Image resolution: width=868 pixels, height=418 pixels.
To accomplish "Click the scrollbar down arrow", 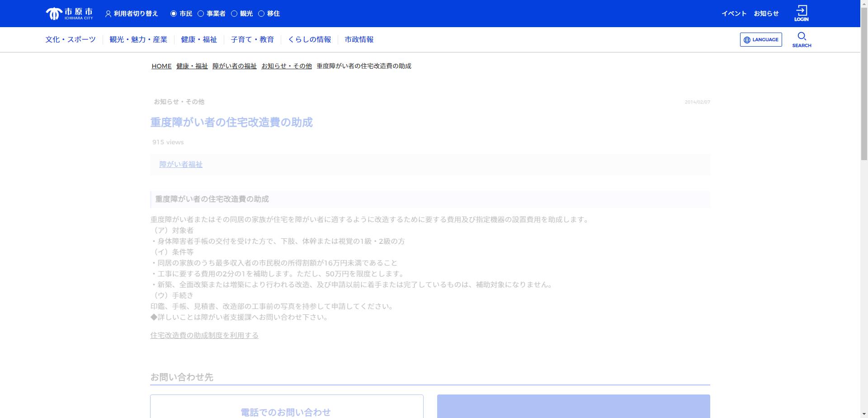I will coord(864,414).
